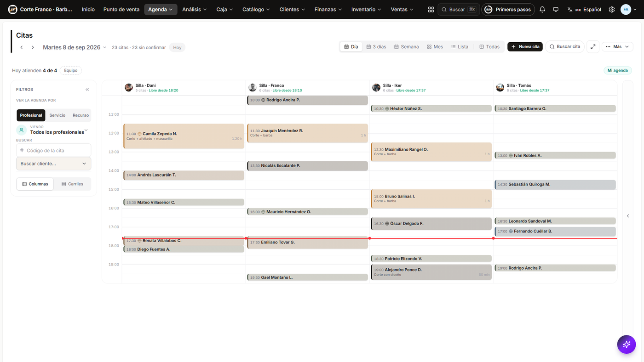Open the Agenda menu dropdown
The image size is (644, 362).
click(161, 9)
